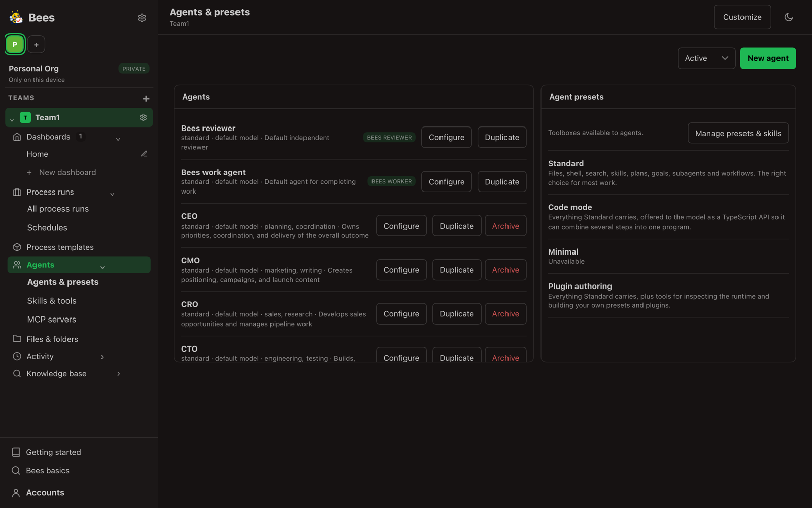Click the Process runs briefcase icon
Screen dimensions: 812x508
17,192
